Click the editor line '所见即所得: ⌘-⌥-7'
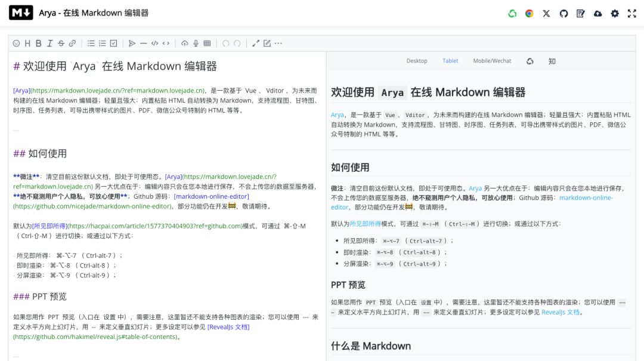644x361 pixels. pos(68,256)
